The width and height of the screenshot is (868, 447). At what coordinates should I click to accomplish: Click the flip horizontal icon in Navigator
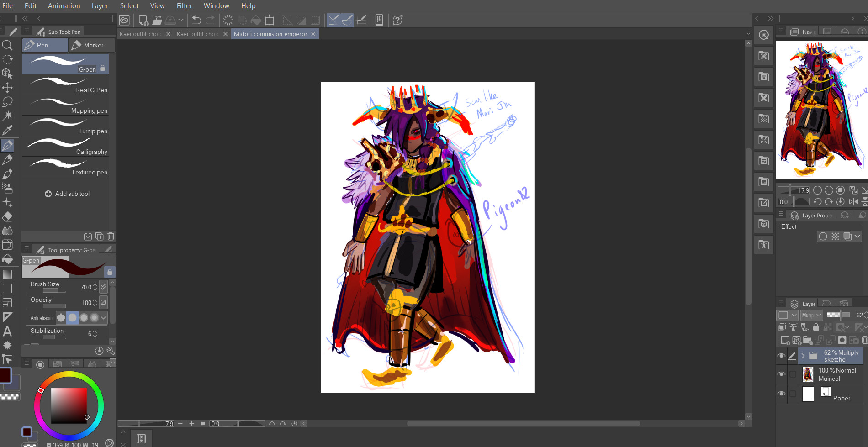[853, 202]
